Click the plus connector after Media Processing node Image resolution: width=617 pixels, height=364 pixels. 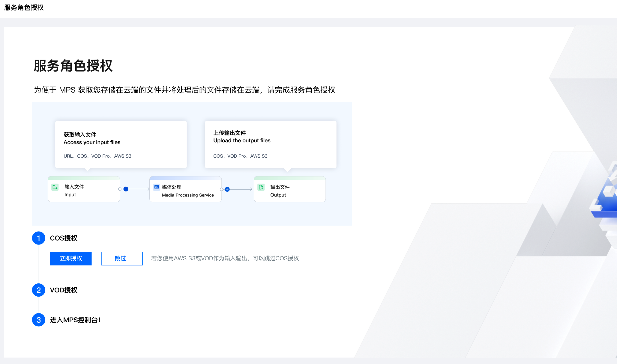227,189
